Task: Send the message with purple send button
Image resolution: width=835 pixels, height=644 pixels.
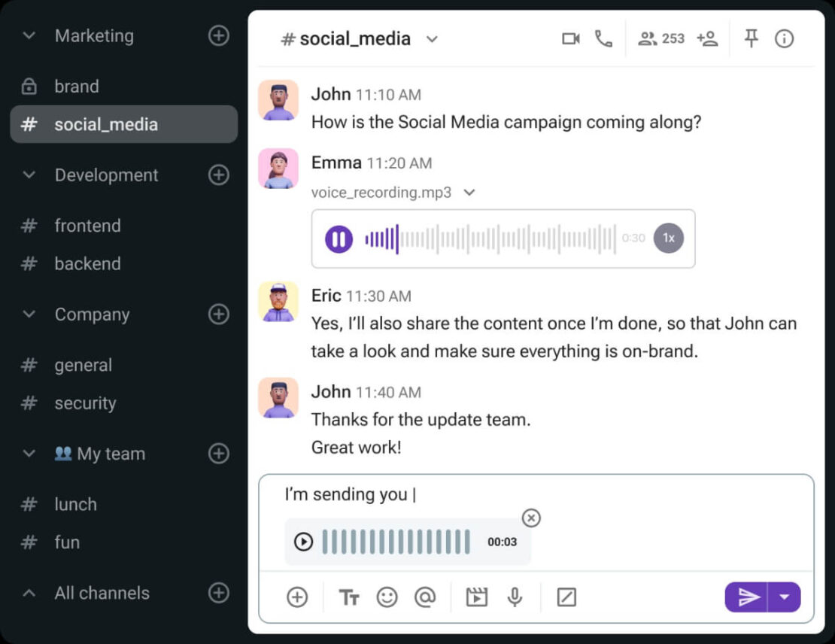Action: coord(746,597)
